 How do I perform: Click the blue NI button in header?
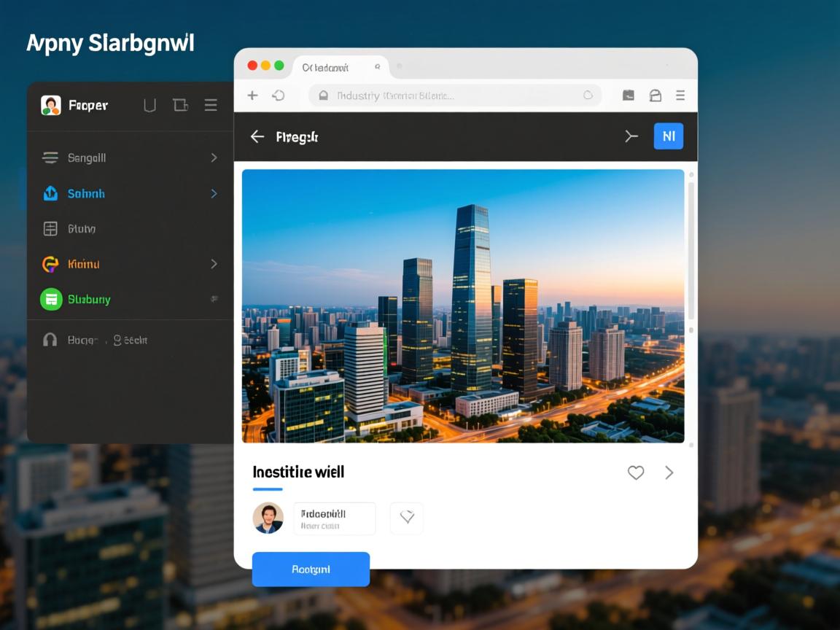pyautogui.click(x=668, y=136)
